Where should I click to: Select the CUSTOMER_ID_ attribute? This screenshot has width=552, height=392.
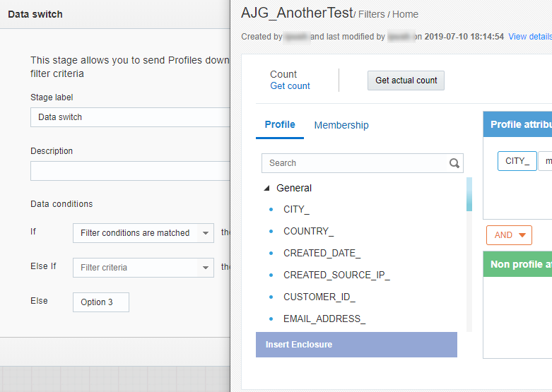click(x=319, y=297)
